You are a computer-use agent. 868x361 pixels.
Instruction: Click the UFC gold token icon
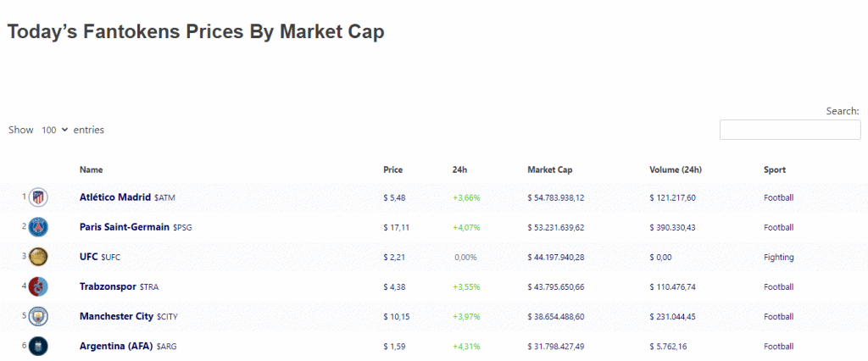click(38, 257)
